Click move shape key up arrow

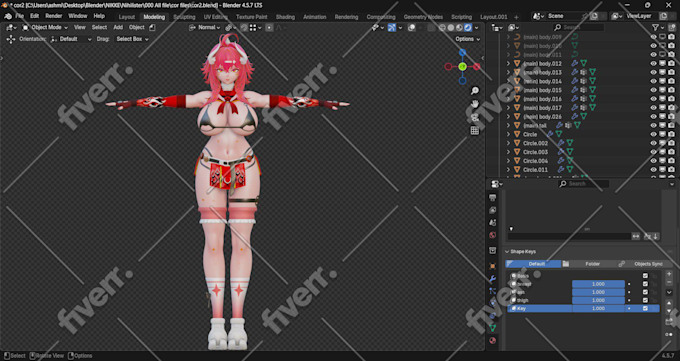click(669, 303)
